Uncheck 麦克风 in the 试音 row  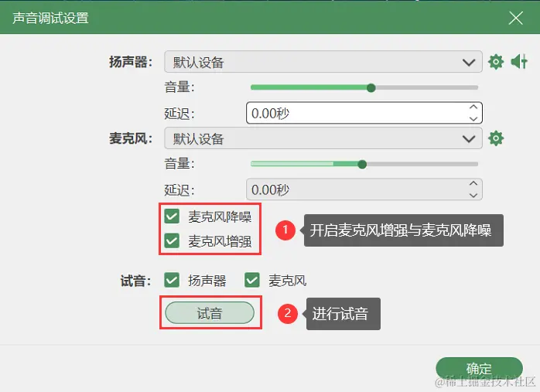pos(252,280)
